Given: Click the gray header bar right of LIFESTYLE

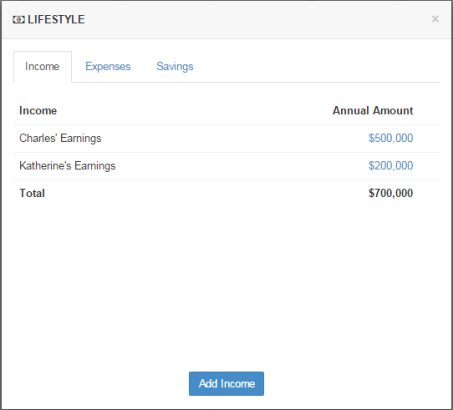Looking at the screenshot, I should click(x=257, y=19).
